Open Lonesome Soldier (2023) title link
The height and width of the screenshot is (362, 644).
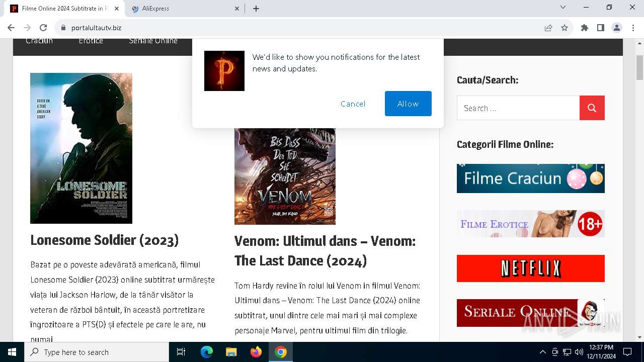tap(105, 240)
